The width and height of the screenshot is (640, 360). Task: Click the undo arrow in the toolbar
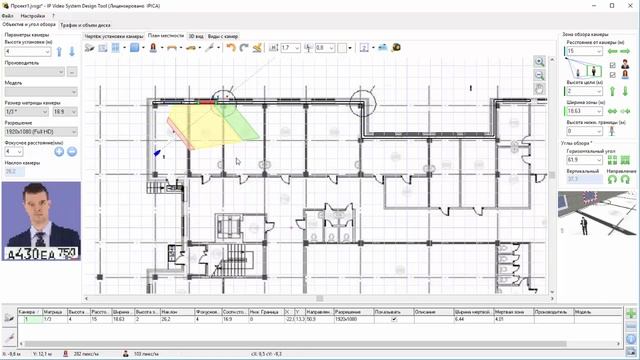coord(231,48)
